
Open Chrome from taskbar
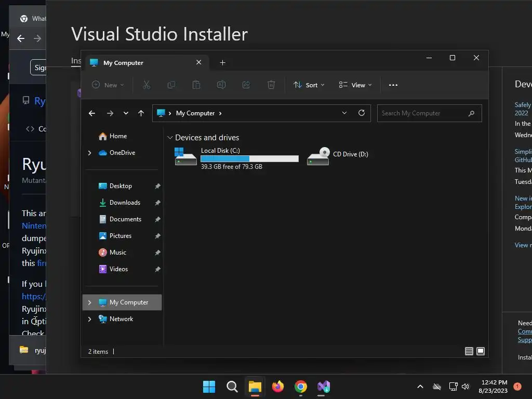pyautogui.click(x=301, y=387)
